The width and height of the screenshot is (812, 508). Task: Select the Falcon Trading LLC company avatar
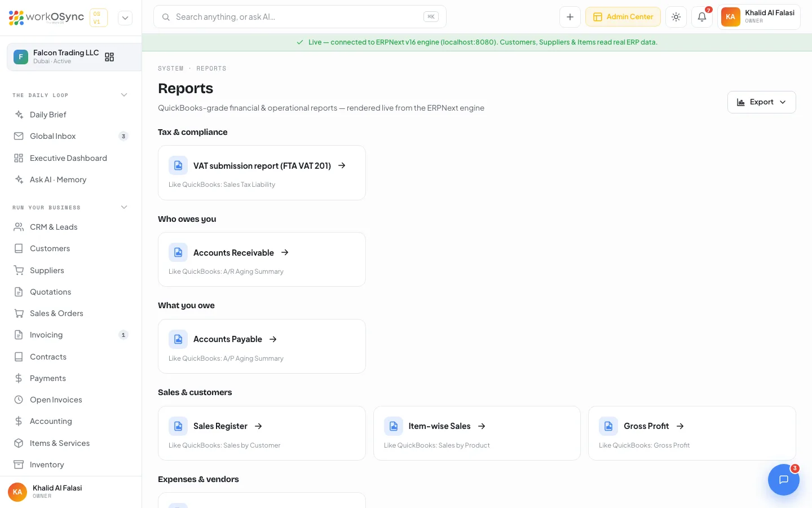pyautogui.click(x=21, y=57)
